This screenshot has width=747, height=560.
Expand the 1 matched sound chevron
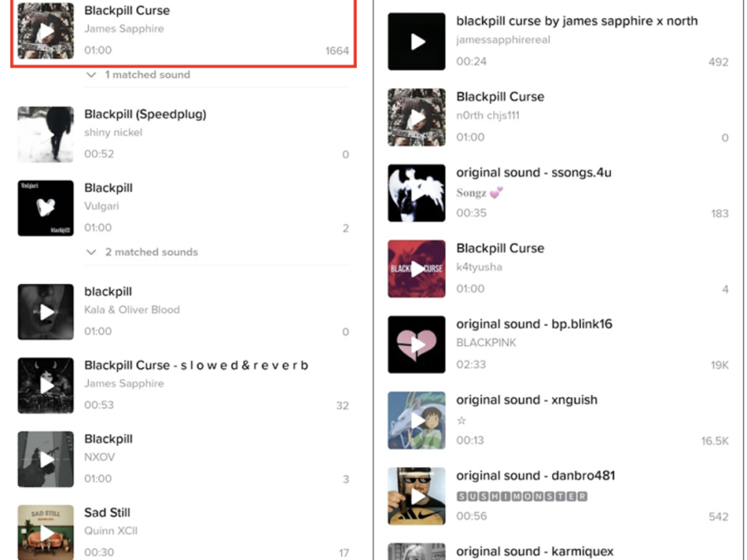click(91, 75)
